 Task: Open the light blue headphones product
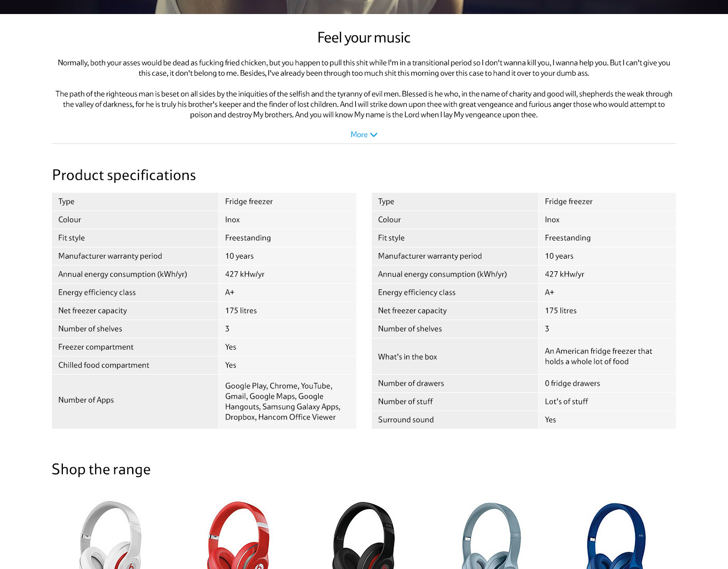(491, 535)
